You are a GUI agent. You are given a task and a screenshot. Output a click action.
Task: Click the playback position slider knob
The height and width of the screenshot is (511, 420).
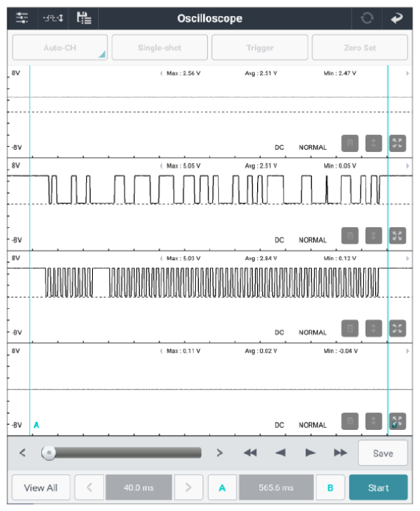49,453
